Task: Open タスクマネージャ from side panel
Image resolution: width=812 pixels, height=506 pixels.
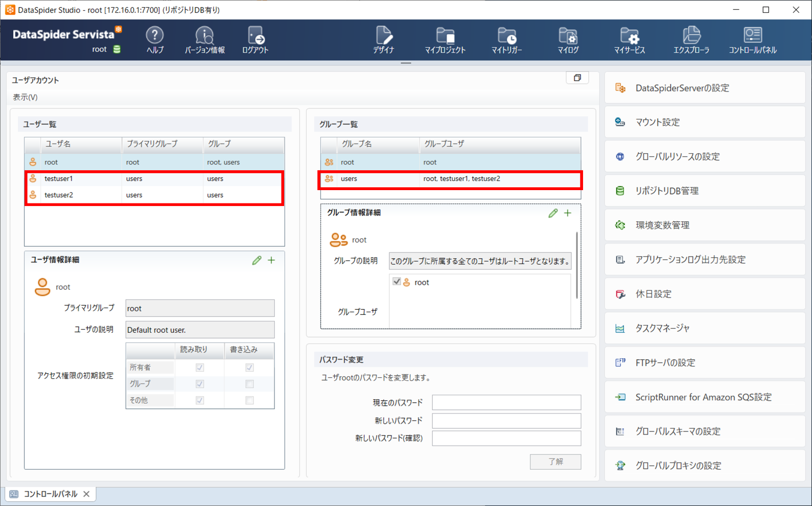Action: tap(705, 328)
